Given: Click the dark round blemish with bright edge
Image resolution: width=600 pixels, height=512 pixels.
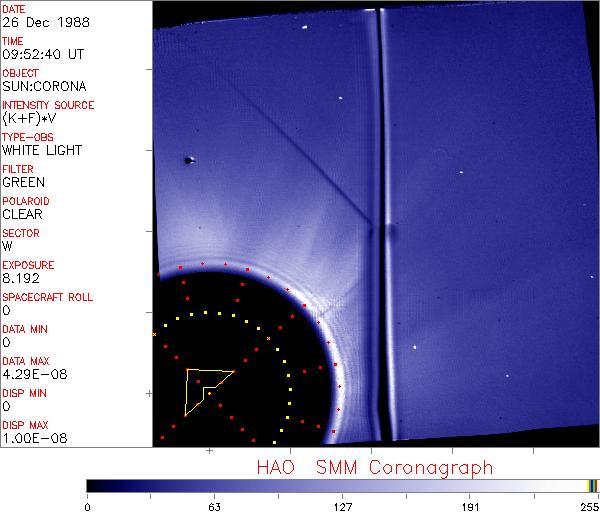Looking at the screenshot, I should [189, 161].
